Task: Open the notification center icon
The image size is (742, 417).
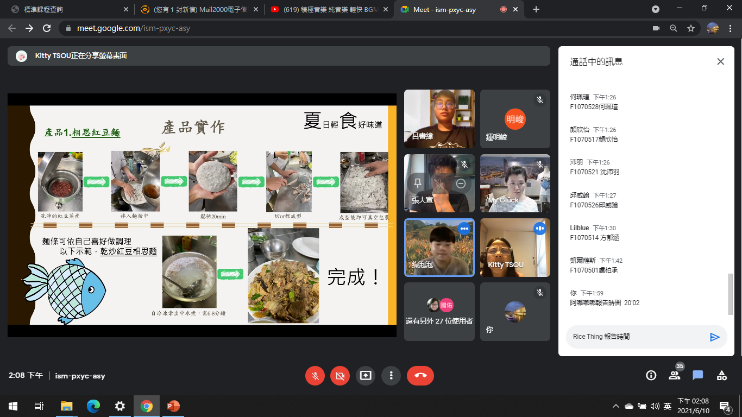Action: pyautogui.click(x=724, y=406)
